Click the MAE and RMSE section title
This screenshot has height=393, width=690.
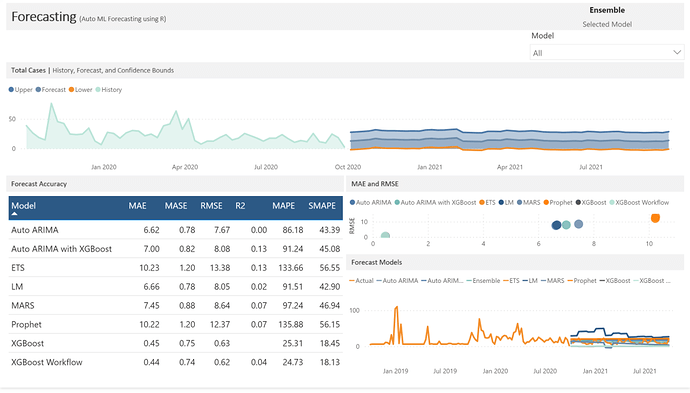pyautogui.click(x=374, y=184)
